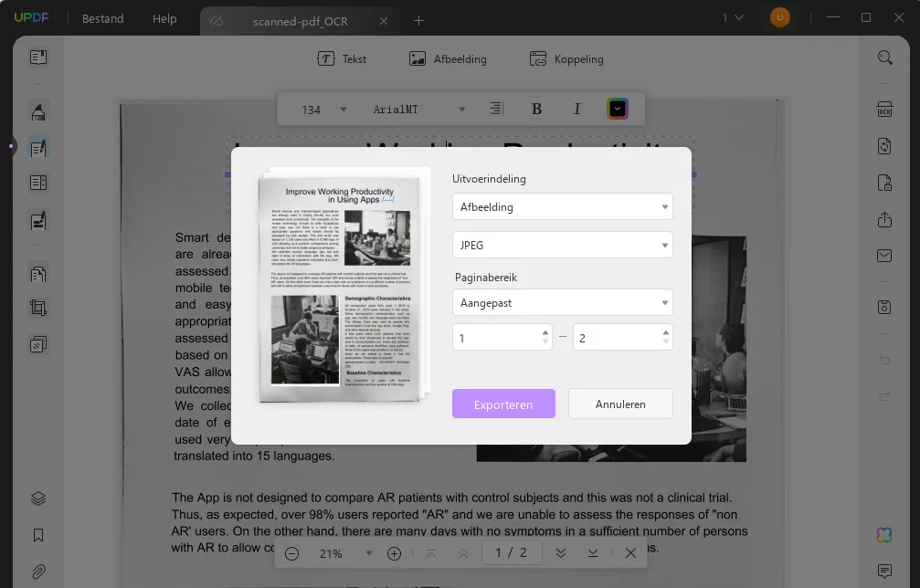The height and width of the screenshot is (588, 920).
Task: Open the Attachments paperclip icon
Action: [x=38, y=571]
